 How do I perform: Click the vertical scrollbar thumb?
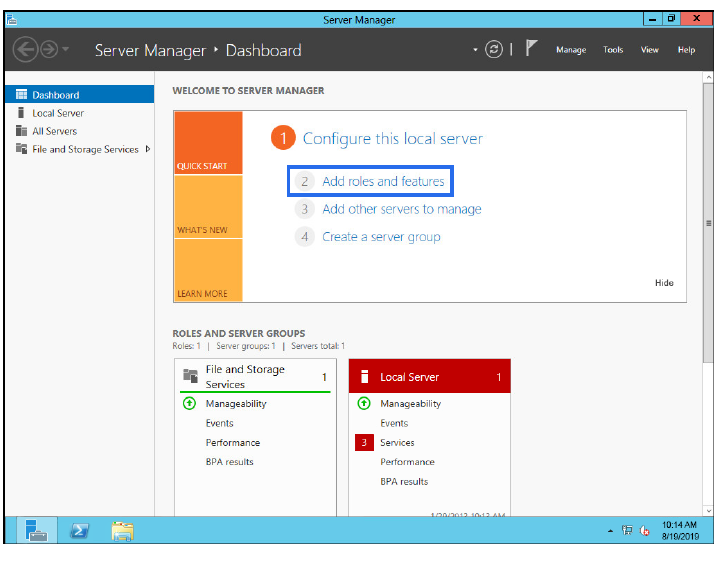pyautogui.click(x=708, y=223)
